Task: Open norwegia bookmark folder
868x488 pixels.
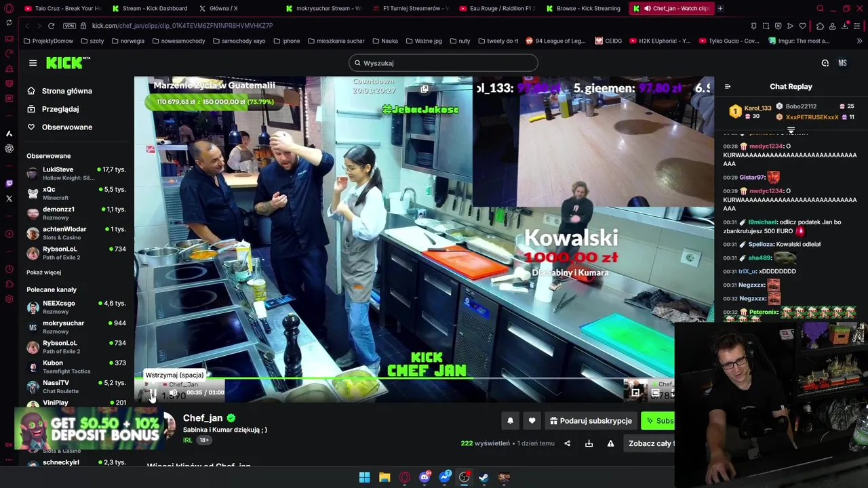Action: (x=127, y=41)
